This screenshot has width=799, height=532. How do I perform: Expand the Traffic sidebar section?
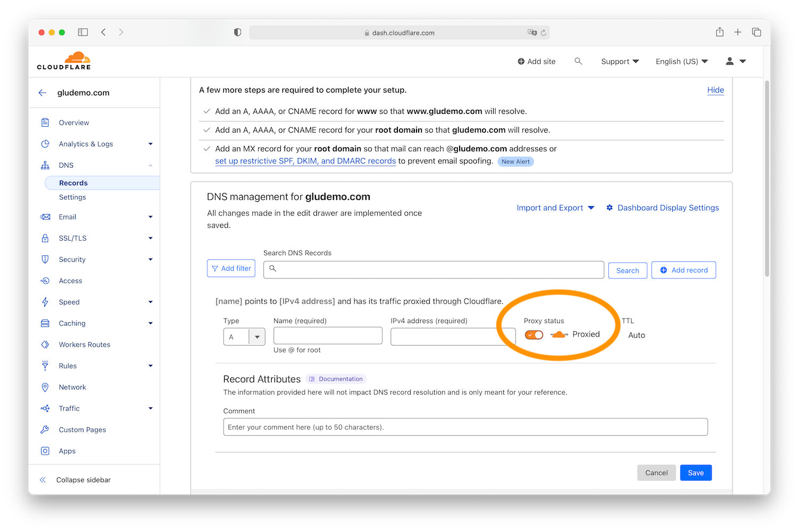pos(151,408)
